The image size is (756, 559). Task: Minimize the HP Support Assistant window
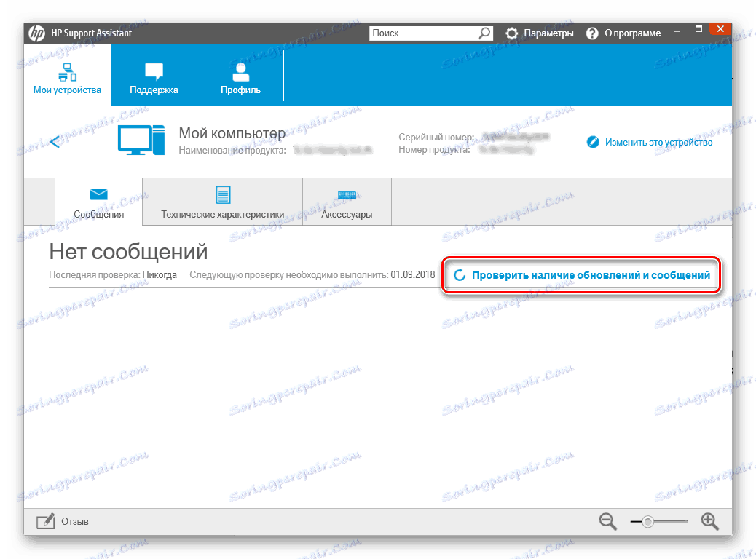(677, 31)
